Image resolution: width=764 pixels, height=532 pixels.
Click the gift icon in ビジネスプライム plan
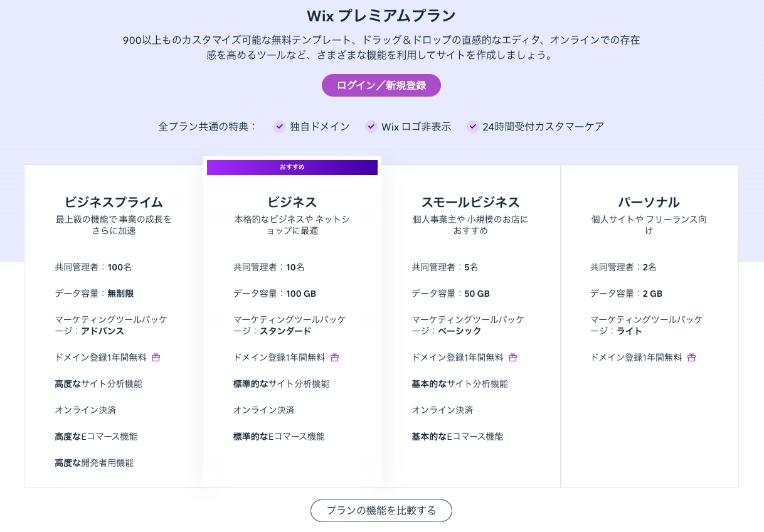156,357
